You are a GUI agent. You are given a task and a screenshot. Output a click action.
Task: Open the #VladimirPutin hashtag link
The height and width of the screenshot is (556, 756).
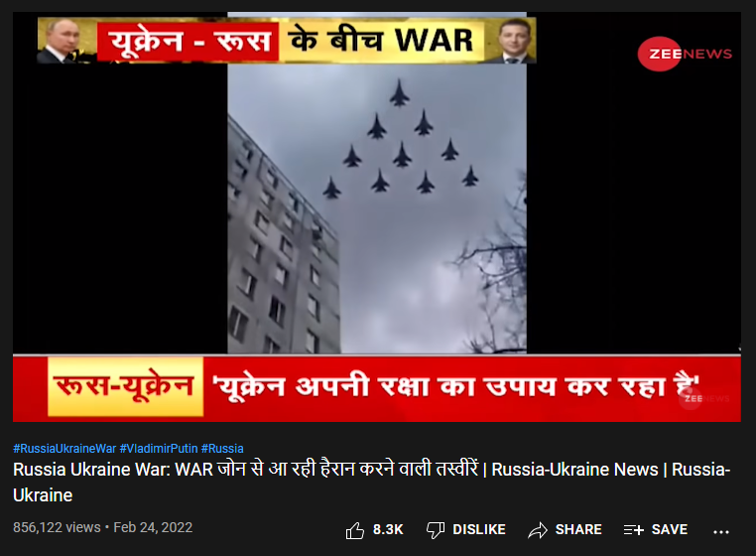coord(159,449)
